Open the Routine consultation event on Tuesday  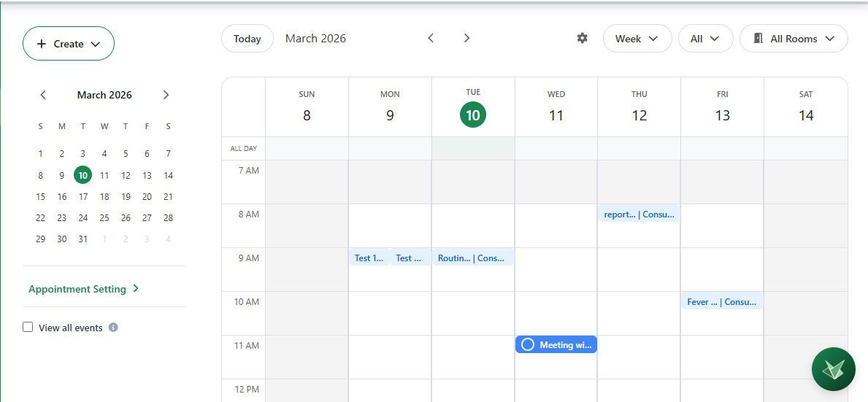(x=472, y=258)
